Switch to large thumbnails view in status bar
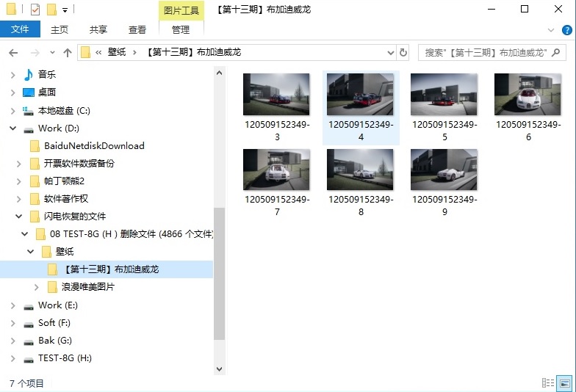576x392 pixels. coord(564,383)
